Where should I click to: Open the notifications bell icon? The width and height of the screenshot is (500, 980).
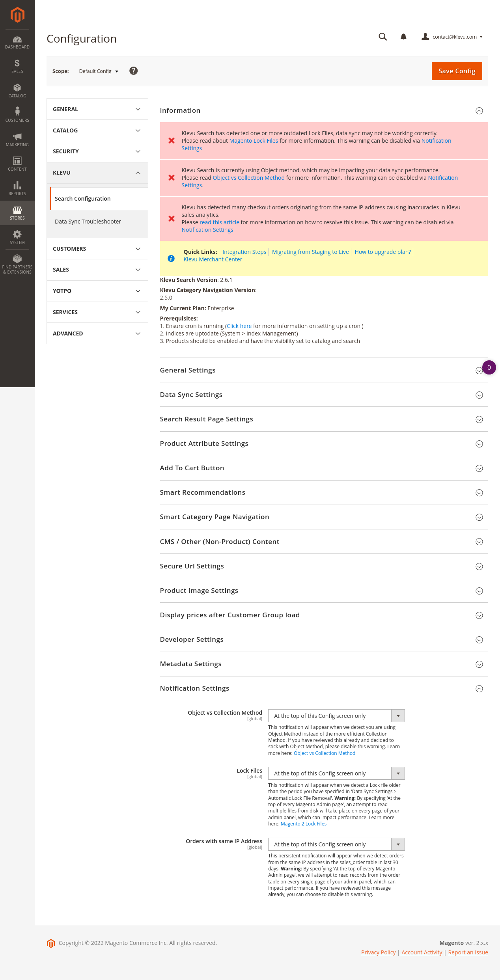point(403,37)
